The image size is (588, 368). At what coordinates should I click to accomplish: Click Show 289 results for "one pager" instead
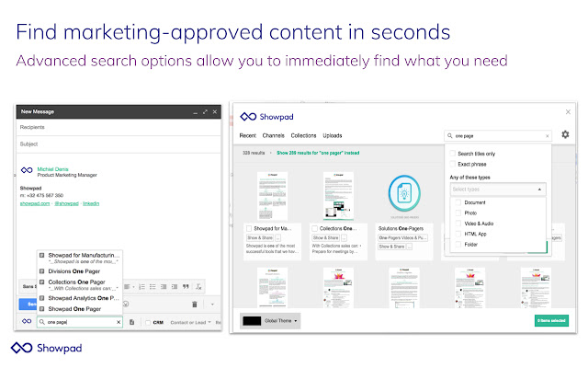click(x=318, y=153)
